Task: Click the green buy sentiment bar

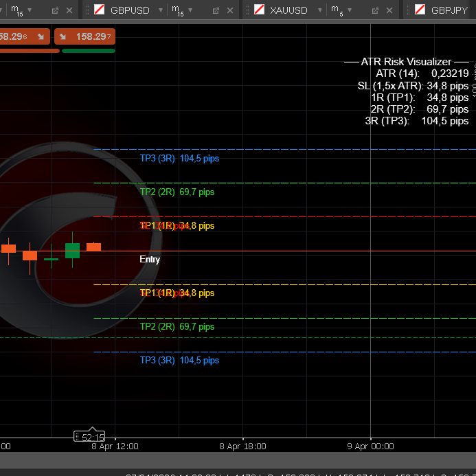Action: click(x=88, y=50)
